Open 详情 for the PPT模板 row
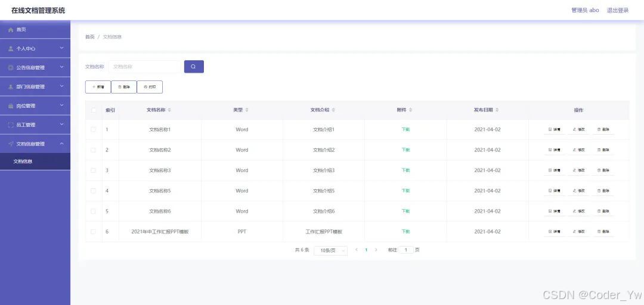The image size is (644, 305). click(555, 232)
